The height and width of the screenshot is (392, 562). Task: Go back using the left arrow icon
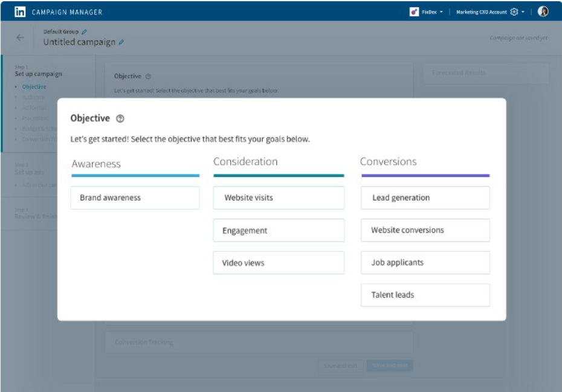click(20, 37)
